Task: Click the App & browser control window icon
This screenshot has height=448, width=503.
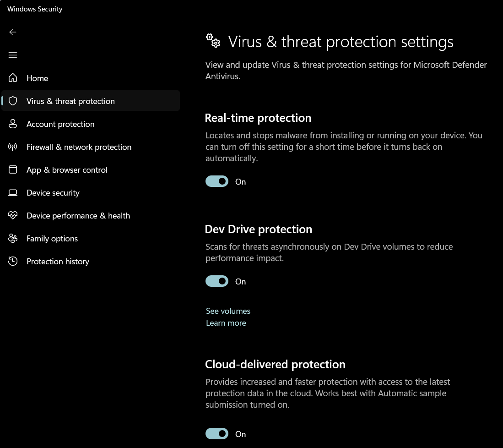Action: pyautogui.click(x=13, y=169)
